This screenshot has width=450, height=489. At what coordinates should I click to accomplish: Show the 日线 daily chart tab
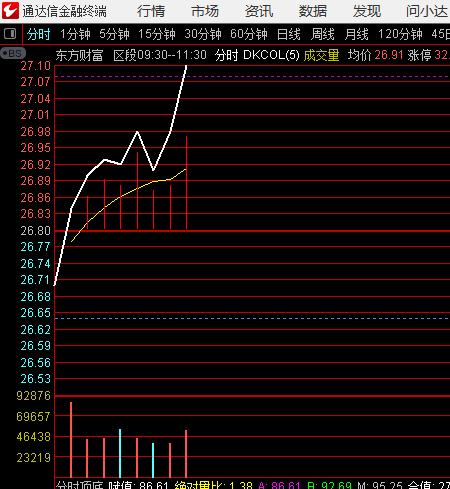[x=289, y=34]
